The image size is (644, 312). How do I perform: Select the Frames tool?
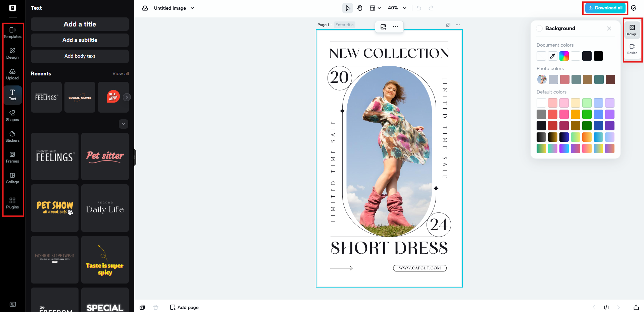[12, 158]
